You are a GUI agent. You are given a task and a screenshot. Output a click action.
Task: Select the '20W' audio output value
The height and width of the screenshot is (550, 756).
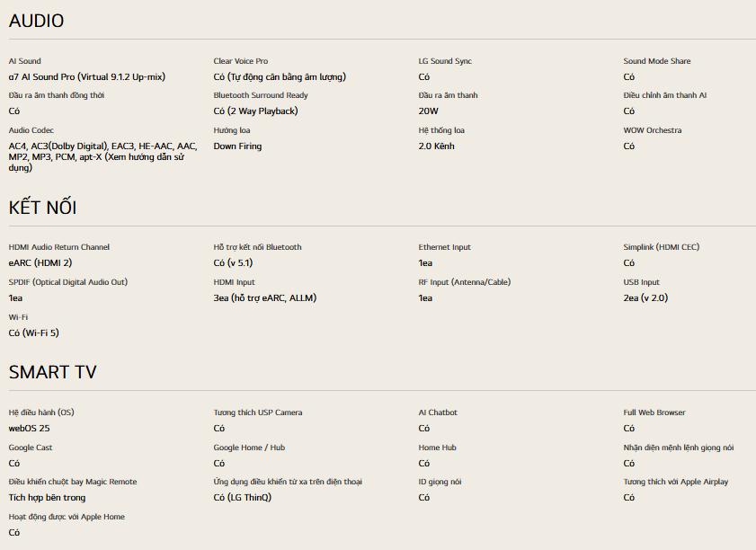click(428, 111)
